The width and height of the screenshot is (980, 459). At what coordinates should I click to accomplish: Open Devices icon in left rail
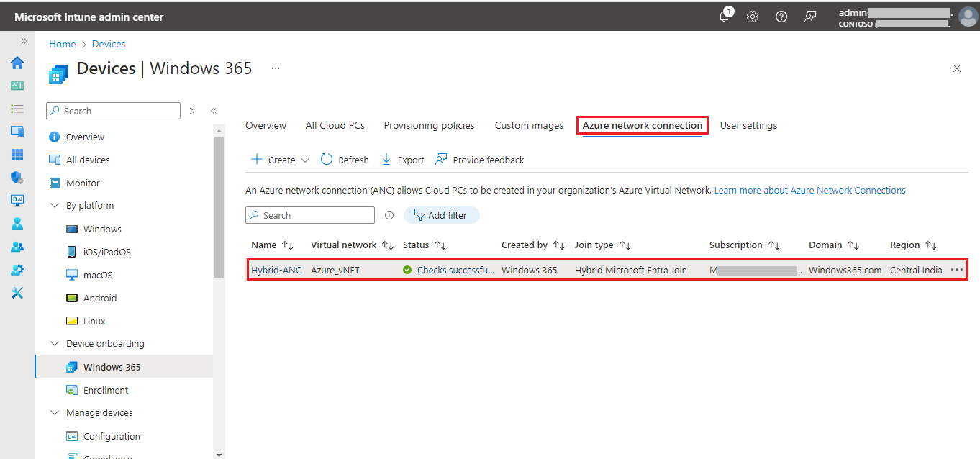17,132
